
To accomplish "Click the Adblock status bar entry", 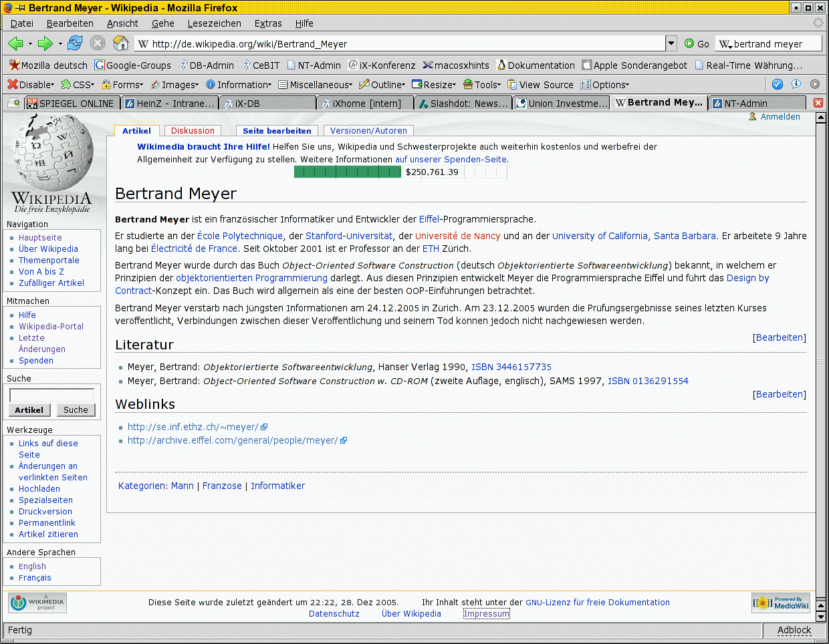I will (x=794, y=630).
